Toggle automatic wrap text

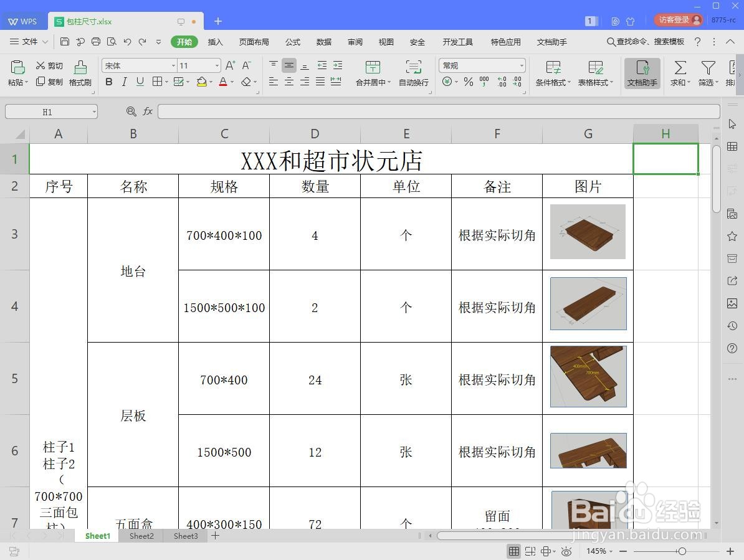coord(413,73)
